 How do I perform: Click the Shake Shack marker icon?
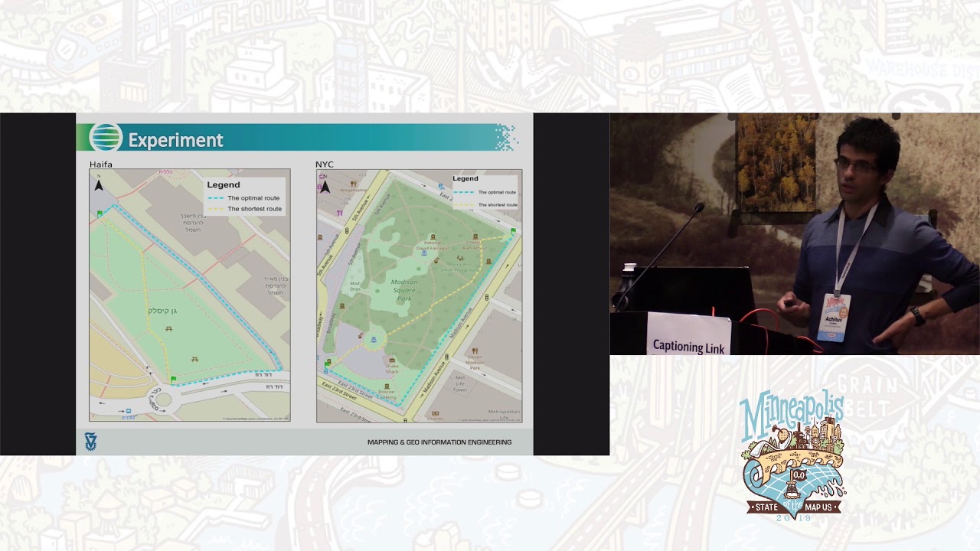(392, 360)
